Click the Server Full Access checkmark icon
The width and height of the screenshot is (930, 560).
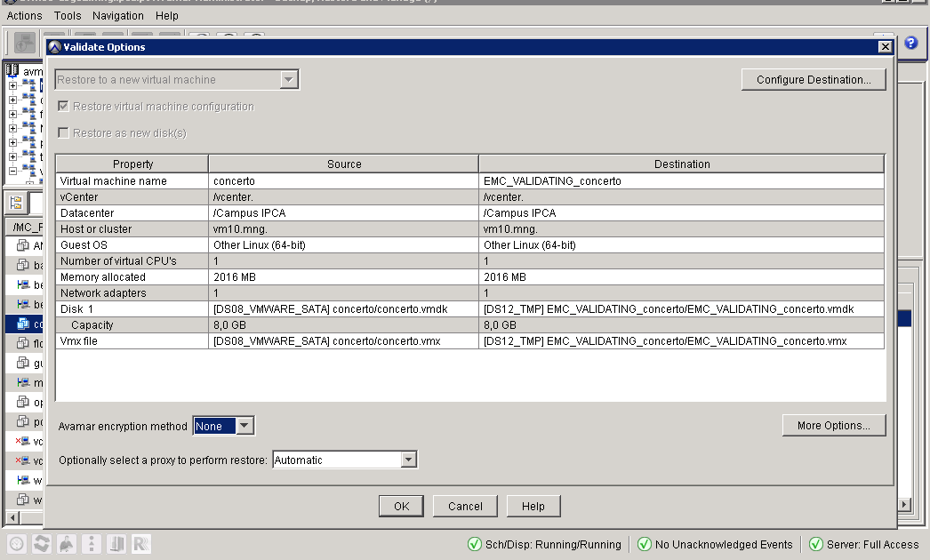click(x=816, y=544)
